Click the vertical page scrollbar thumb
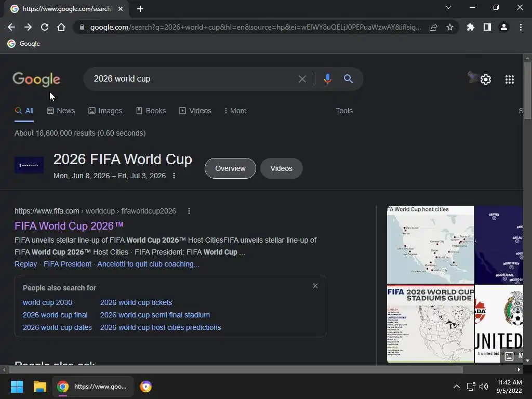 tap(527, 90)
